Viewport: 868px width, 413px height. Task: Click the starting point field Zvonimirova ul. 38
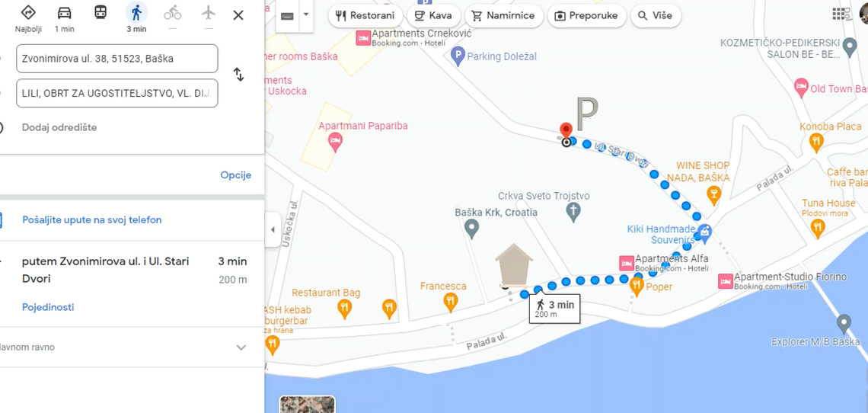116,58
